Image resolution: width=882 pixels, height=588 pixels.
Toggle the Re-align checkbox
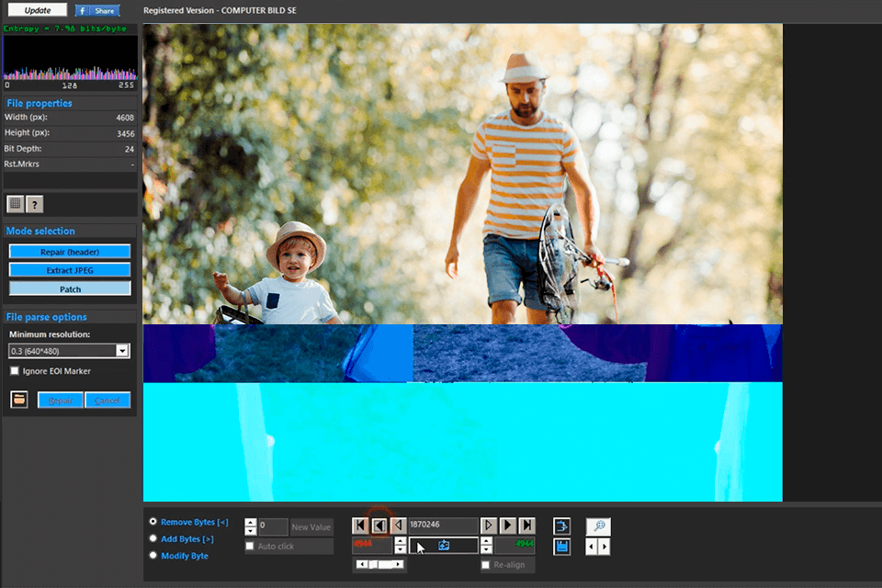click(485, 564)
